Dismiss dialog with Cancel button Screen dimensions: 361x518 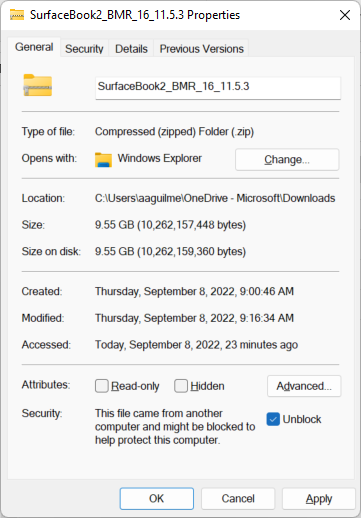click(238, 499)
